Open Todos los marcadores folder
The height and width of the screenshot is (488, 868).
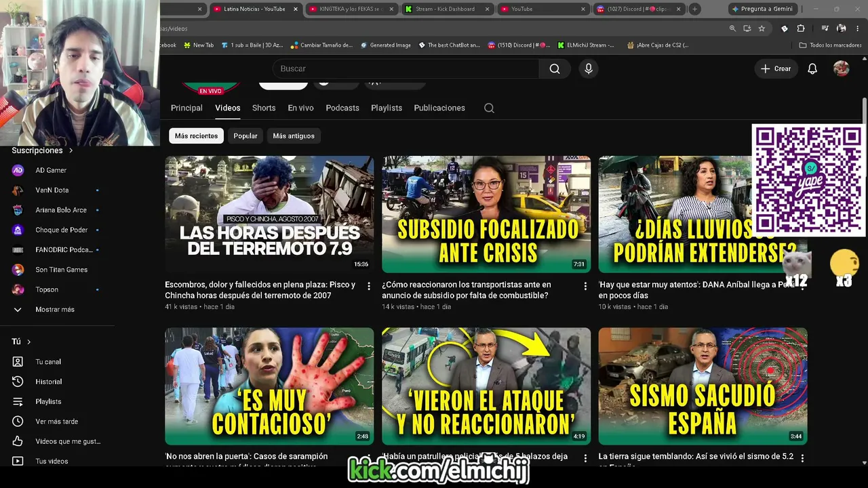click(830, 45)
